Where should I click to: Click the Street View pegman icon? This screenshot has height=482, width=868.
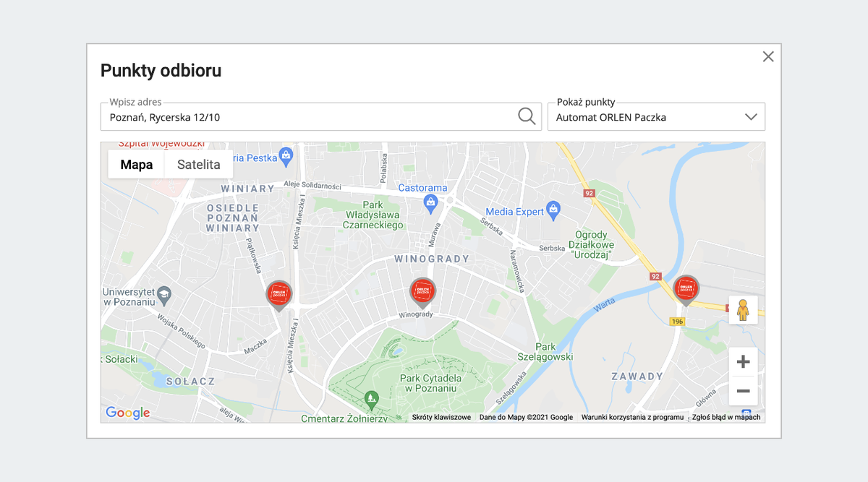pyautogui.click(x=743, y=310)
